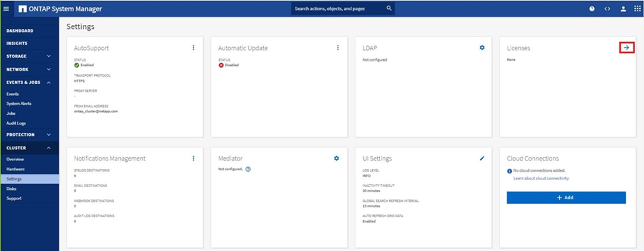Open Audit Logs in sidebar
Screen dimensions: 644x251
pos(16,123)
